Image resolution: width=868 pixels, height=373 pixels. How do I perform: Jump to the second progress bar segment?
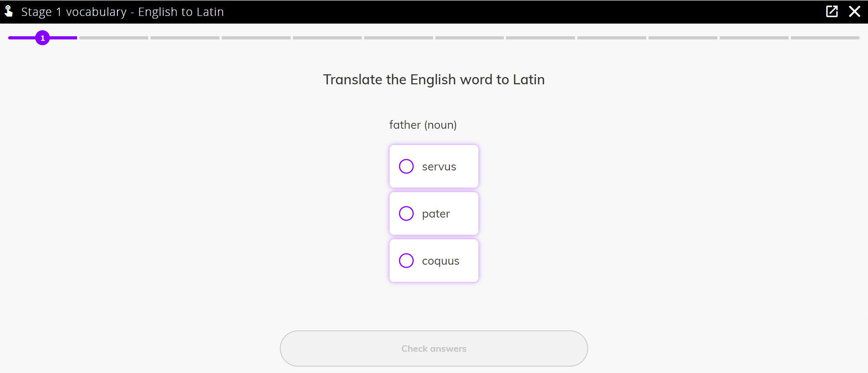coord(114,38)
